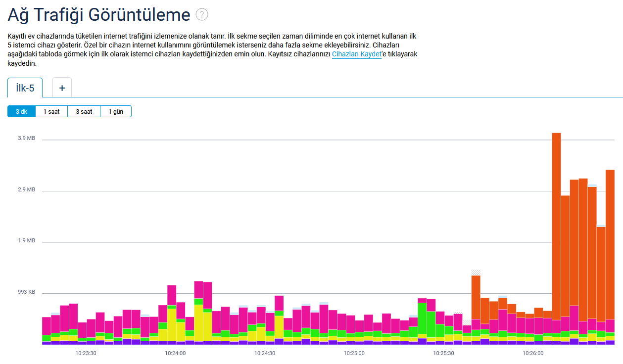623x364 pixels.
Task: Select the 1 saat time range
Action: pyautogui.click(x=51, y=111)
